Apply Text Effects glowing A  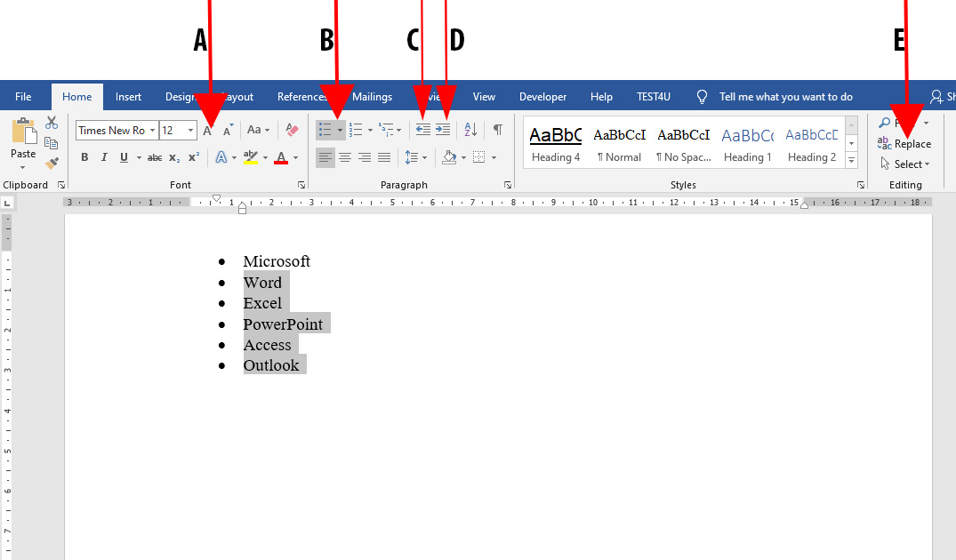221,158
